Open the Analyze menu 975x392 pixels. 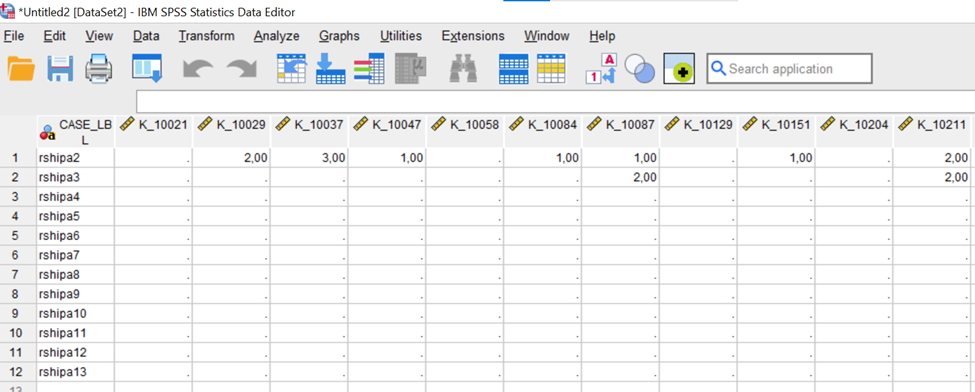[x=276, y=36]
